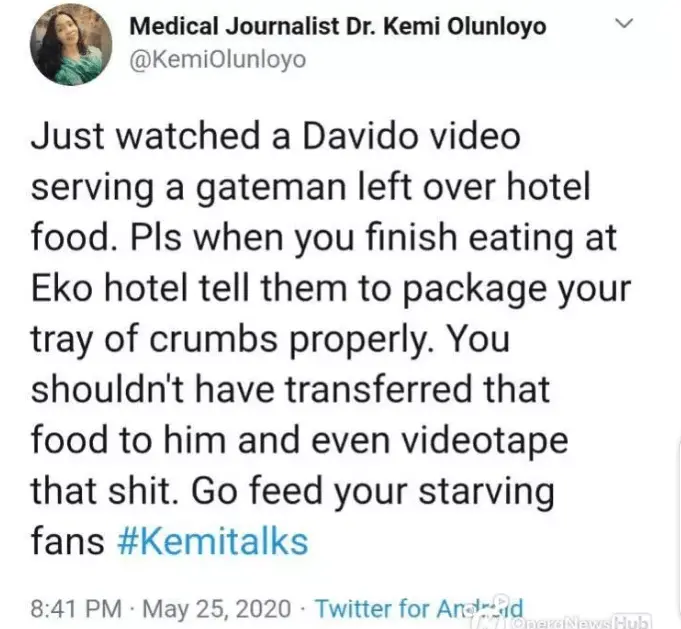
Task: Open Kemi Olunloyo's profile picture
Action: coord(71,44)
